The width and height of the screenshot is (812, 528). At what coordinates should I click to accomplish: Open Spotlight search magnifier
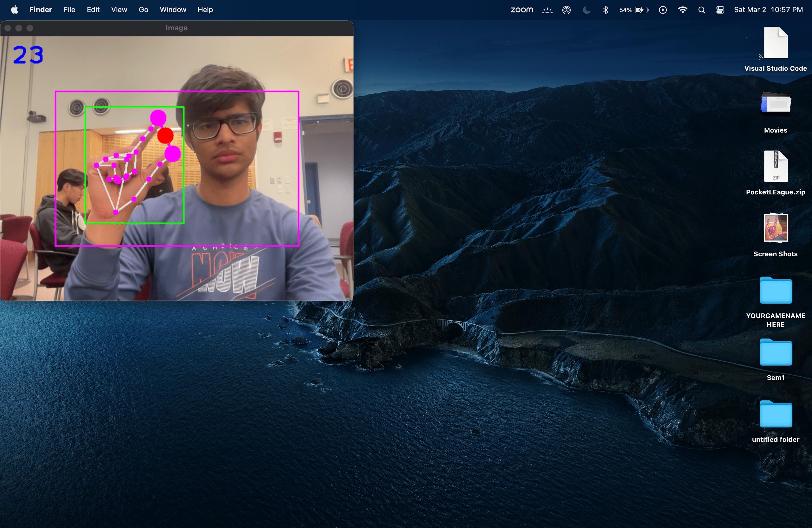(702, 10)
